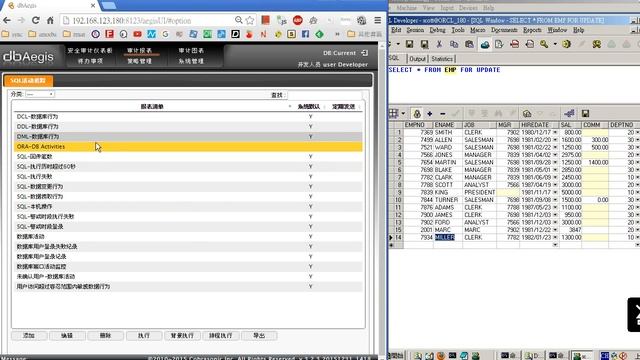Reload the dbAegis page in Chrome
The width and height of the screenshot is (640, 360).
pyautogui.click(x=36, y=20)
